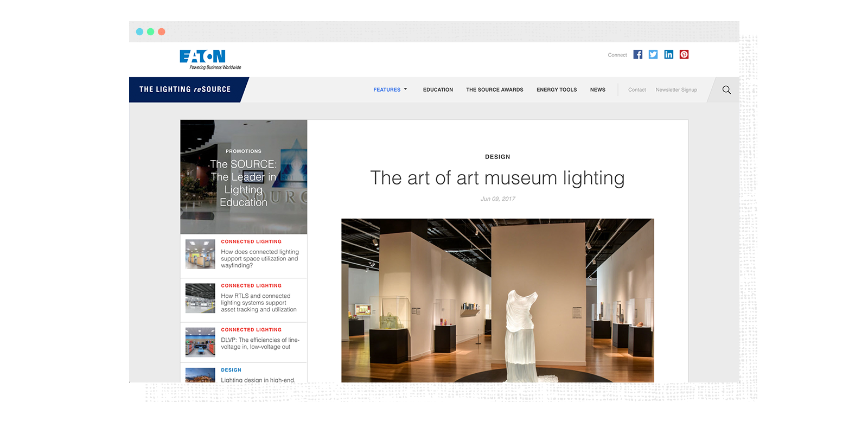Image resolution: width=868 pixels, height=434 pixels.
Task: Open the LinkedIn icon link
Action: (x=668, y=55)
